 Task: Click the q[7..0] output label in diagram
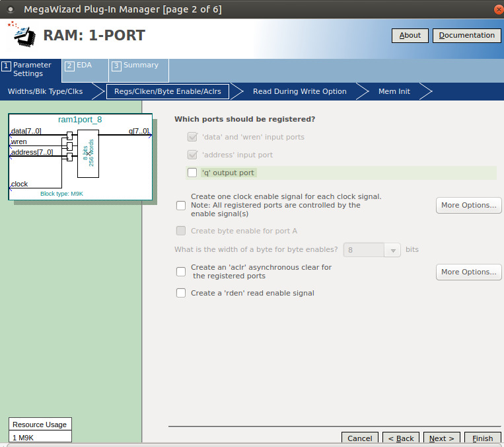pos(139,131)
